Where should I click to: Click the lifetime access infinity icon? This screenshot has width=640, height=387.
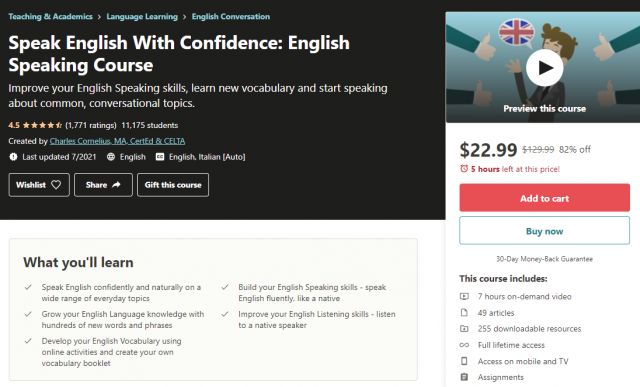coord(464,345)
